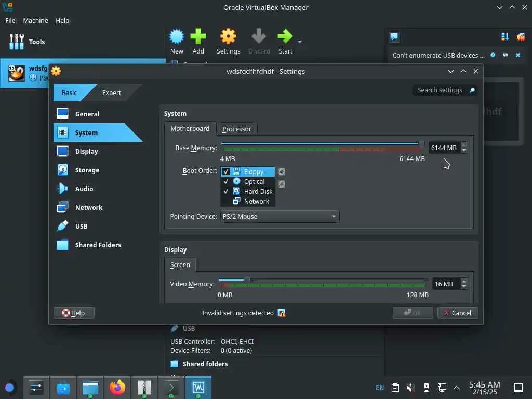Image resolution: width=532 pixels, height=399 pixels.
Task: Open the file manager from taskbar
Action: [x=90, y=388]
